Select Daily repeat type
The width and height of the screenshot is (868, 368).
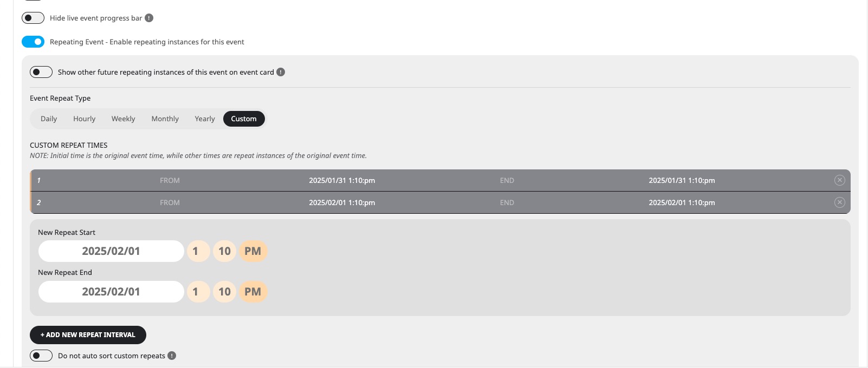49,119
